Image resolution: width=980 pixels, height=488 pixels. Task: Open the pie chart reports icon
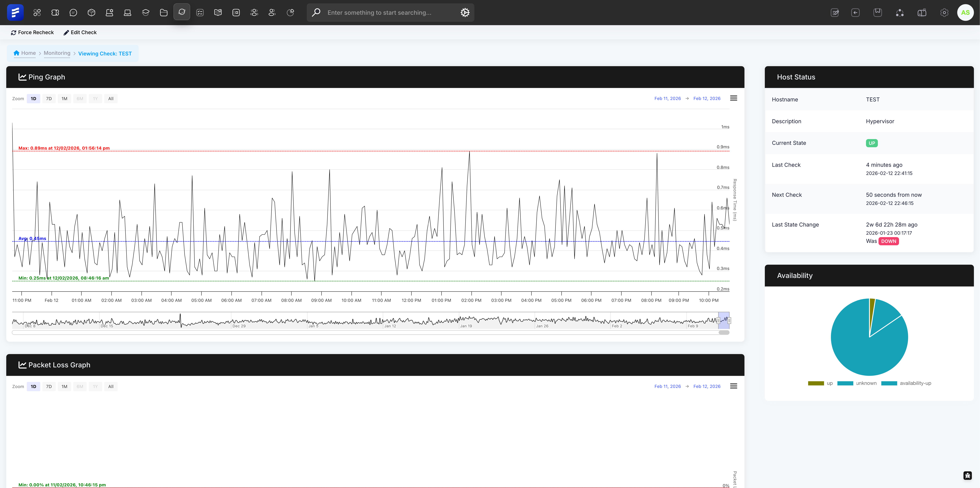(290, 12)
